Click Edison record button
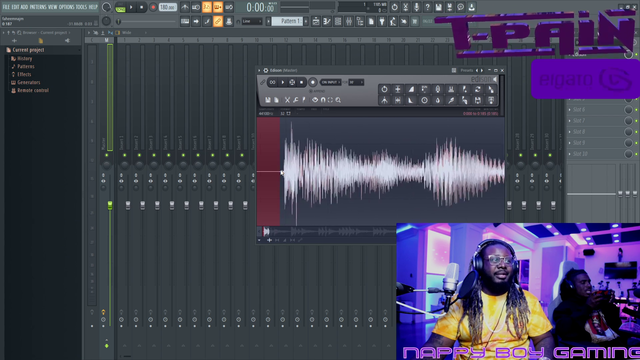Image resolution: width=640 pixels, height=360 pixels. [313, 82]
